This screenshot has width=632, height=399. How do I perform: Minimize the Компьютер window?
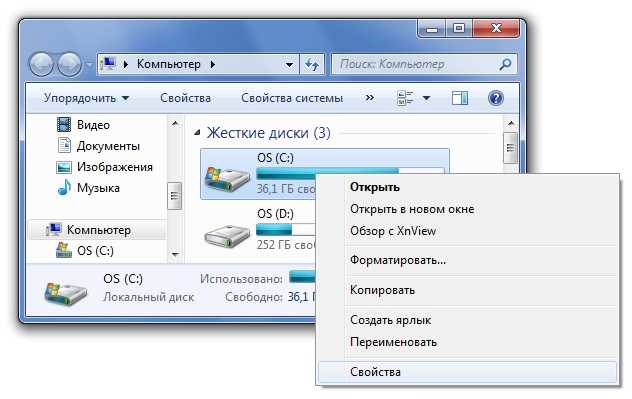432,29
